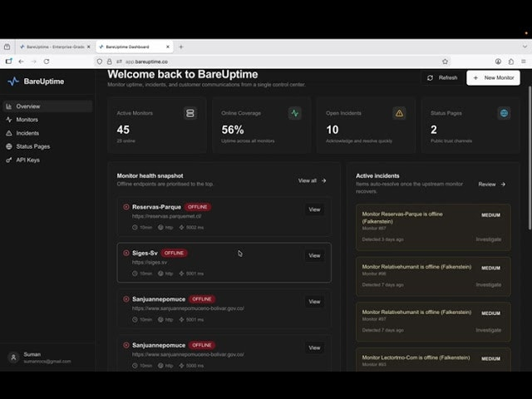
Task: Click the browser back arrow
Action: click(24, 62)
